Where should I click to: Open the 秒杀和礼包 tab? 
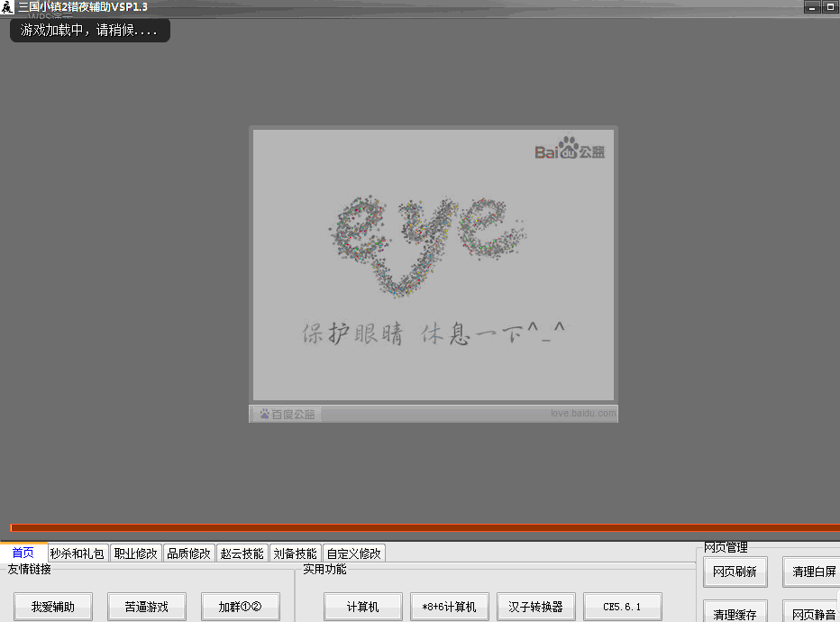[78, 553]
